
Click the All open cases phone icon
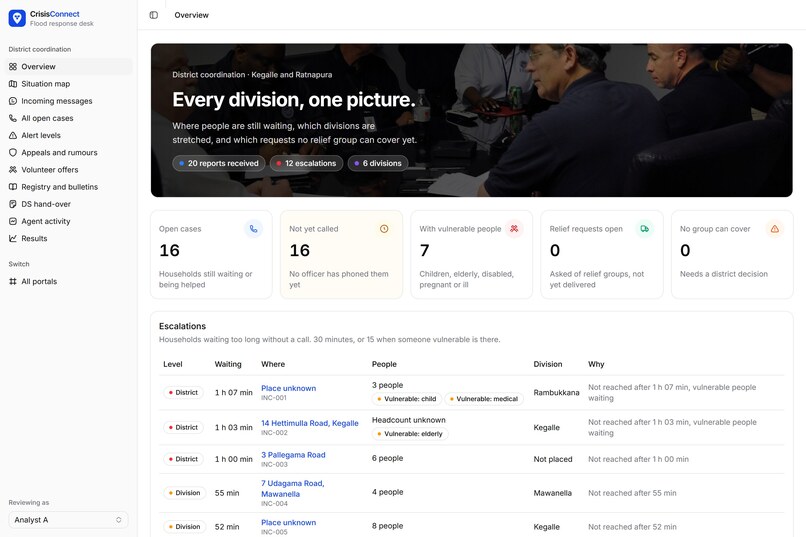click(13, 118)
